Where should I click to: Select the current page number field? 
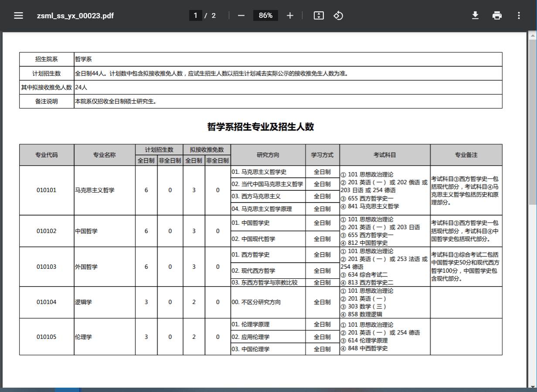point(195,16)
